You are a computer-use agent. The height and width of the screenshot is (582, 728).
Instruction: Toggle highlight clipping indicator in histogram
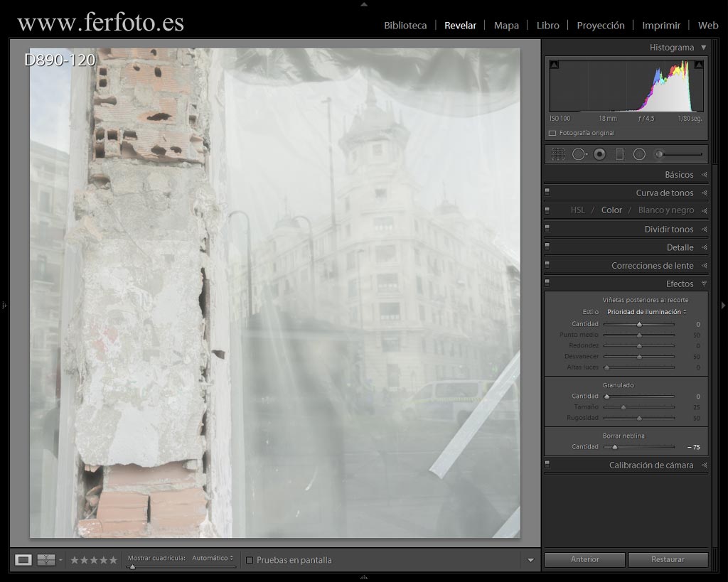pos(698,65)
